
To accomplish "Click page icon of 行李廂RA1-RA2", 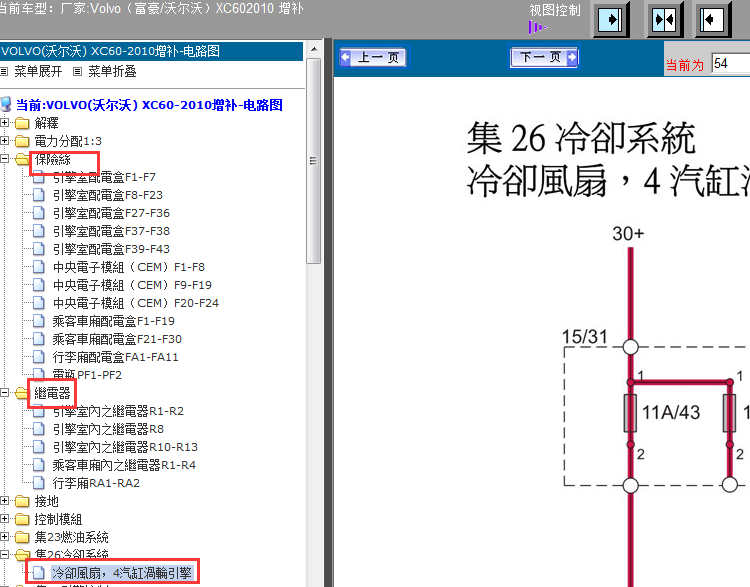I will pos(39,483).
